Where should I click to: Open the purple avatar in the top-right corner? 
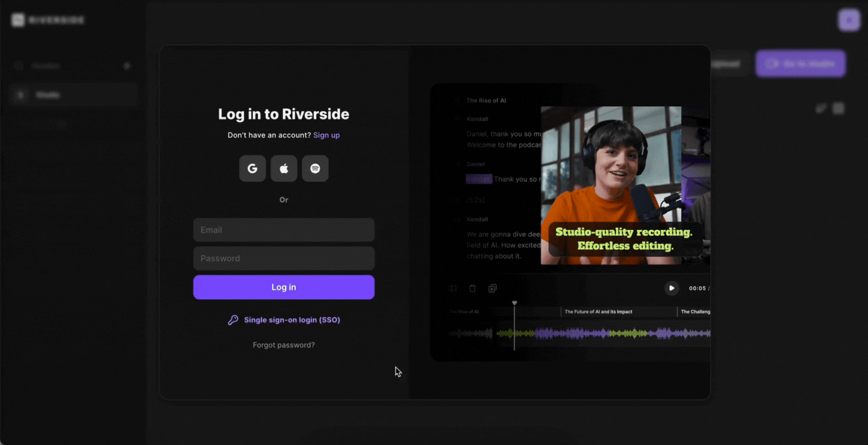tap(849, 20)
